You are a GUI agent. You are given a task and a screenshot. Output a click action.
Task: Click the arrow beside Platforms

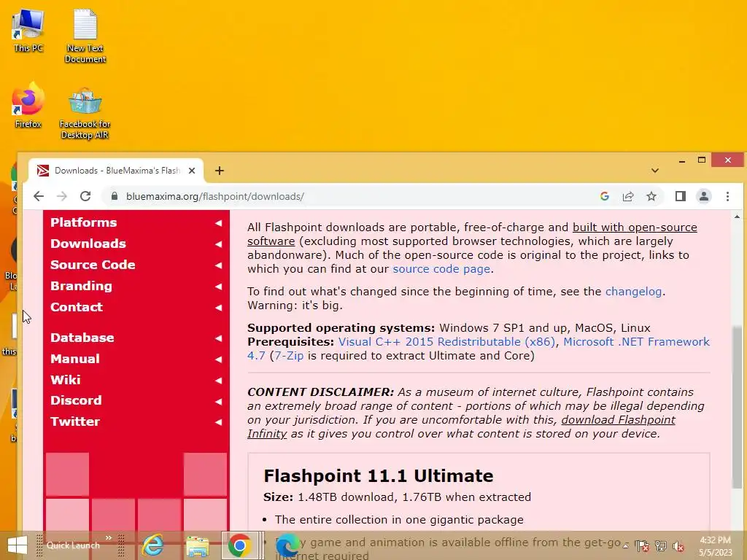(x=218, y=223)
